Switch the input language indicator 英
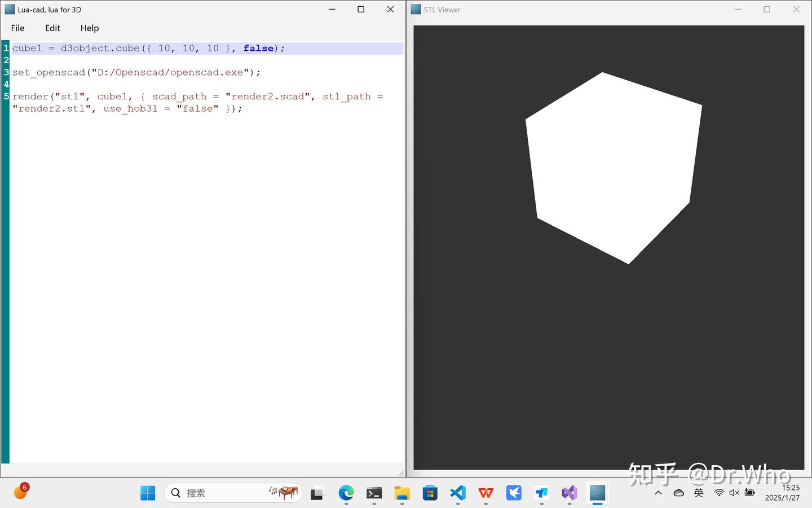This screenshot has height=508, width=812. click(699, 493)
